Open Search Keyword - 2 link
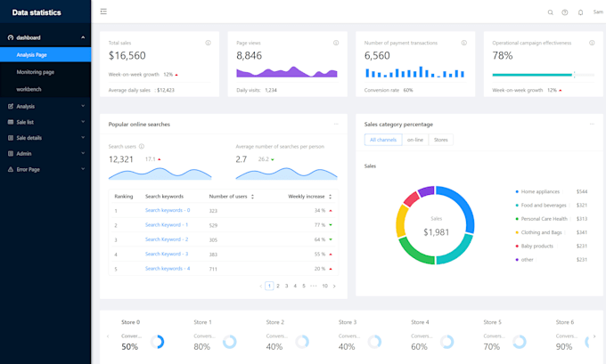This screenshot has width=606, height=364. (167, 239)
